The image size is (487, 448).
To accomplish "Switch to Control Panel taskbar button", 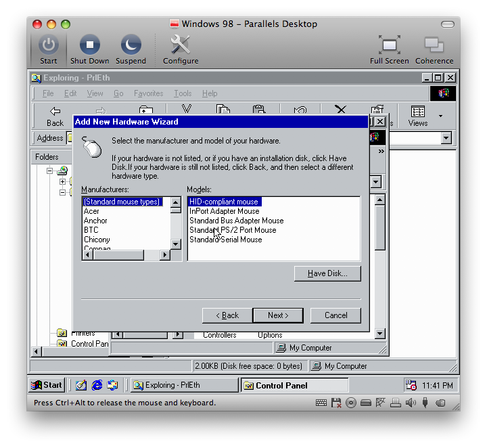I will [x=294, y=385].
